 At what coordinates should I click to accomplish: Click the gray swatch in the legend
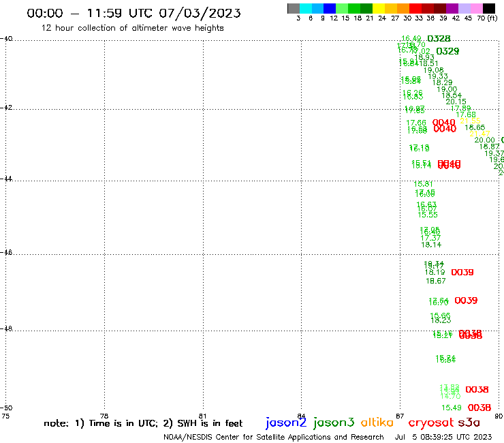(294, 8)
